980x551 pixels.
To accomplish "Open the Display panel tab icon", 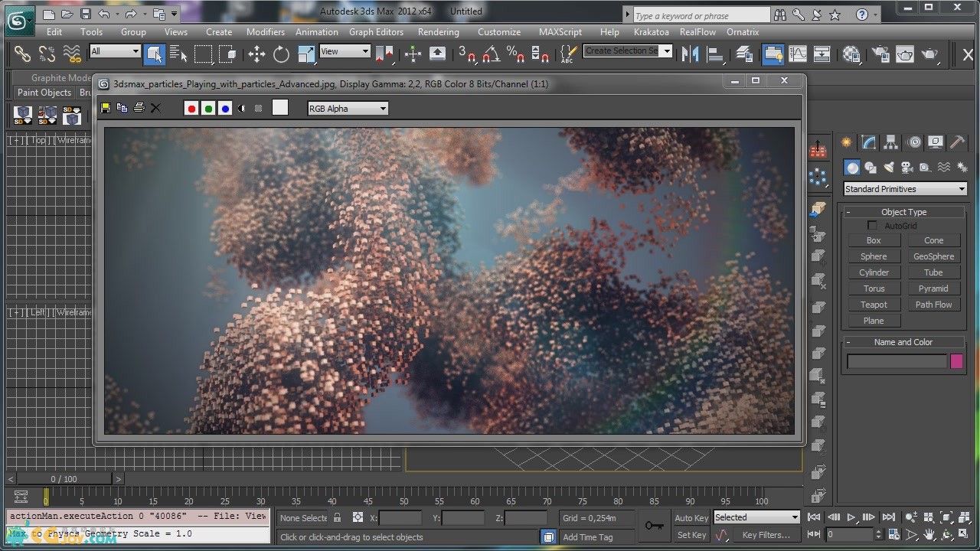I will click(x=936, y=142).
